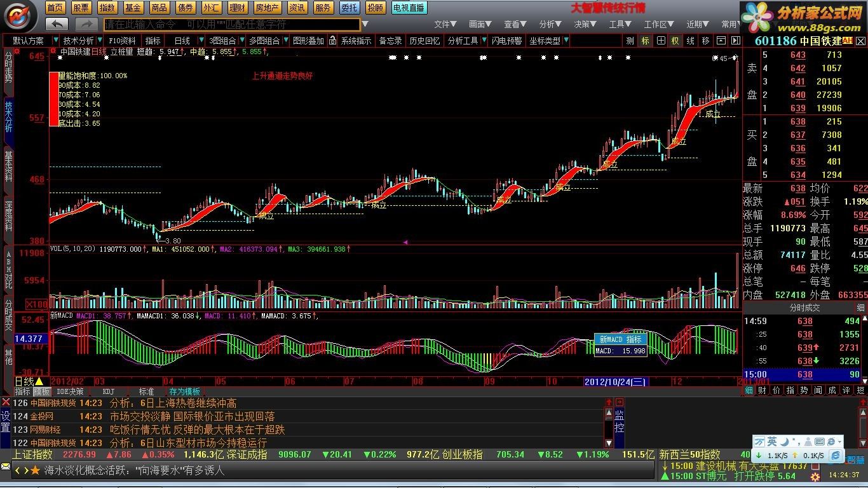The height and width of the screenshot is (488, 868).
Task: Click the 线 drawing toolbar icon
Action: (x=690, y=41)
